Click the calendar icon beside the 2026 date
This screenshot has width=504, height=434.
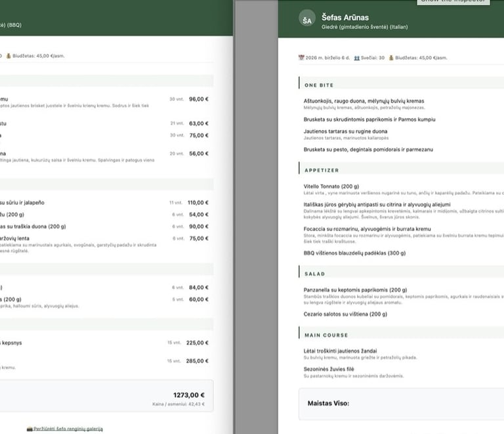click(301, 58)
